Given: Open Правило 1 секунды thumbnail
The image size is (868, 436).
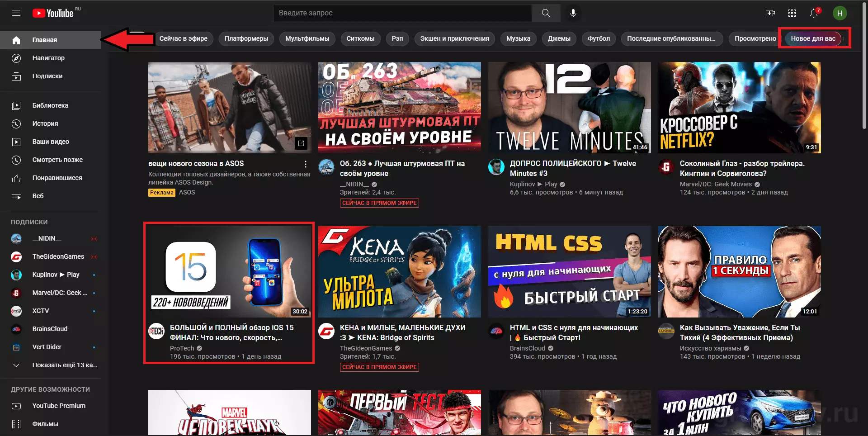Looking at the screenshot, I should (740, 272).
